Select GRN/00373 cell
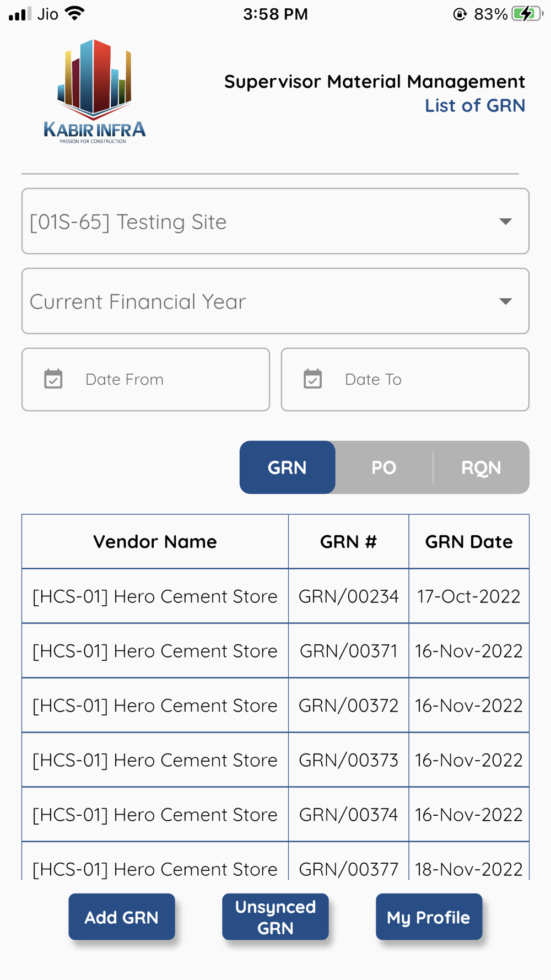551x980 pixels. [349, 760]
